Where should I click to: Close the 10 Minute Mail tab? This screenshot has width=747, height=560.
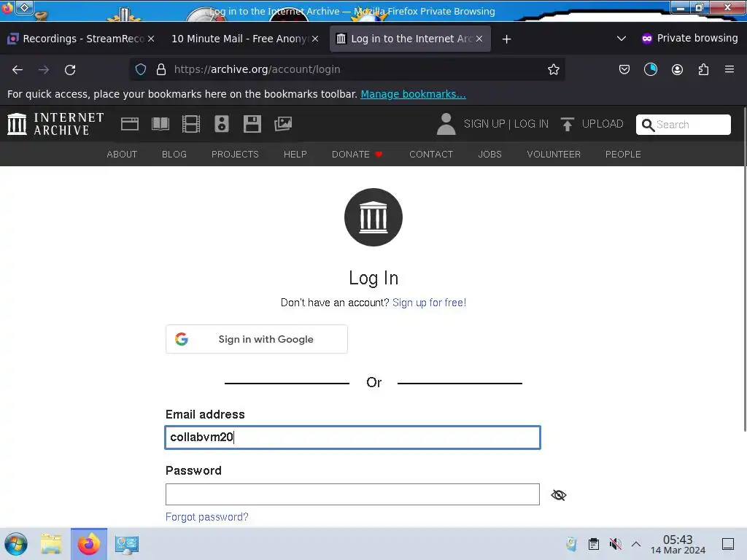tap(315, 39)
